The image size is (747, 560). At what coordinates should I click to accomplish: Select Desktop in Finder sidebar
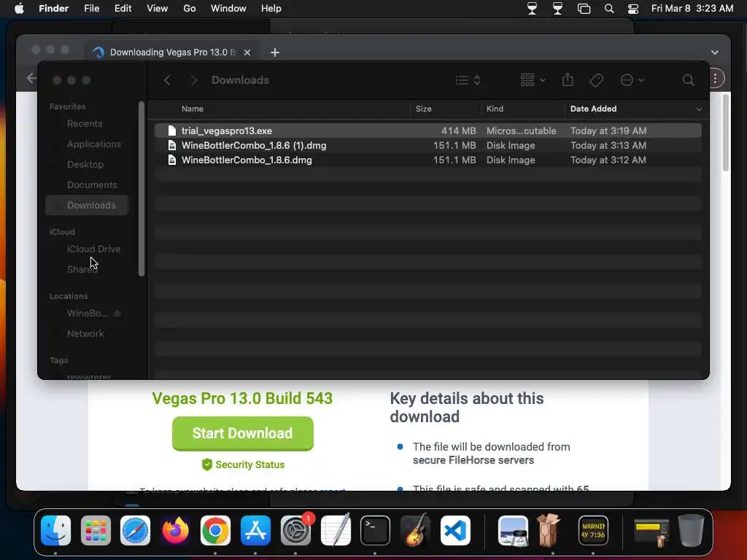pyautogui.click(x=87, y=165)
